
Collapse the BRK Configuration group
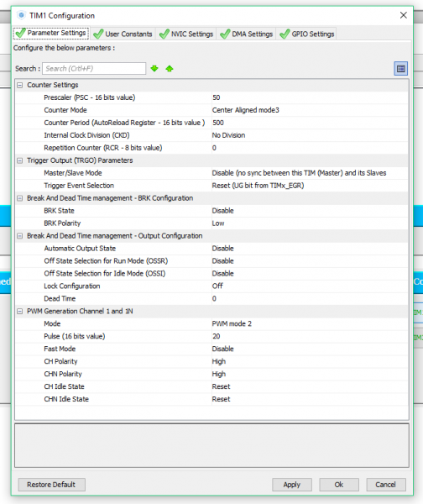(x=20, y=198)
